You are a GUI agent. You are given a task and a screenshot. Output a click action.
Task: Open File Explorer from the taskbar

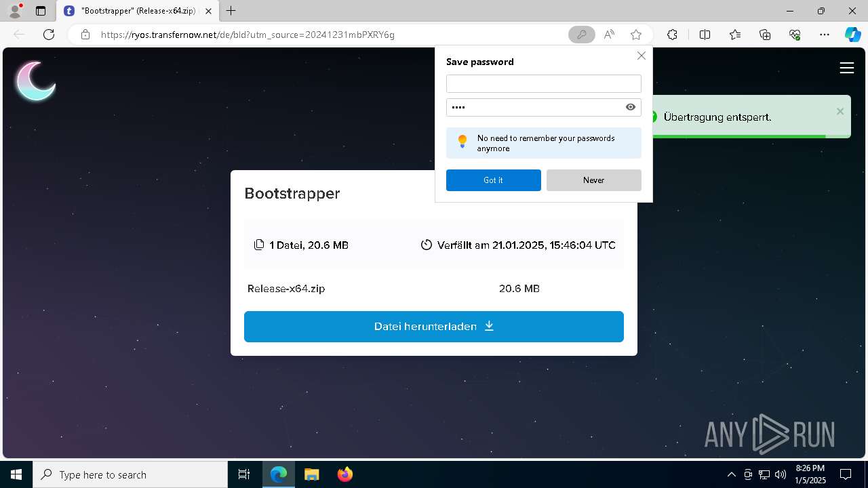311,474
